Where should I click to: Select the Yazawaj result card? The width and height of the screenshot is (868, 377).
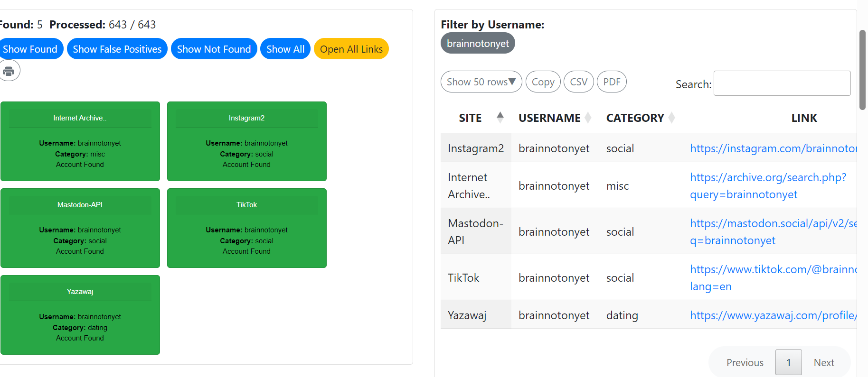[x=80, y=315]
